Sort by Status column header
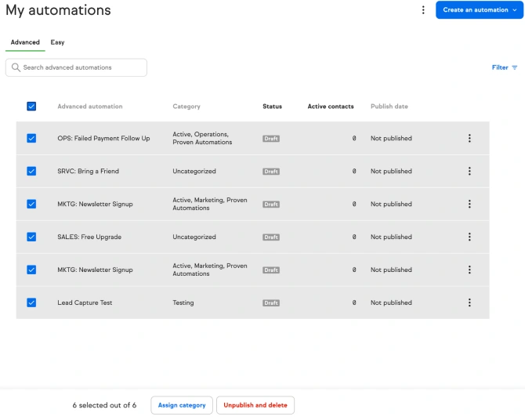 pyautogui.click(x=272, y=107)
